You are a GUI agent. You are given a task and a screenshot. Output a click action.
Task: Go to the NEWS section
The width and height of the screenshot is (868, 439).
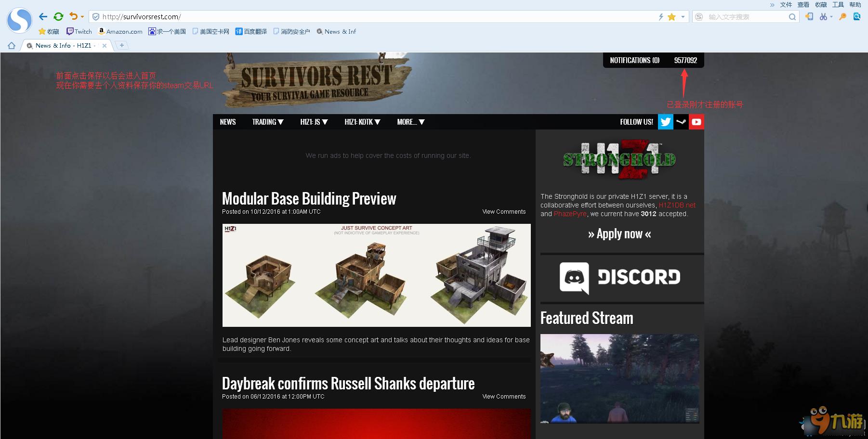pyautogui.click(x=228, y=122)
